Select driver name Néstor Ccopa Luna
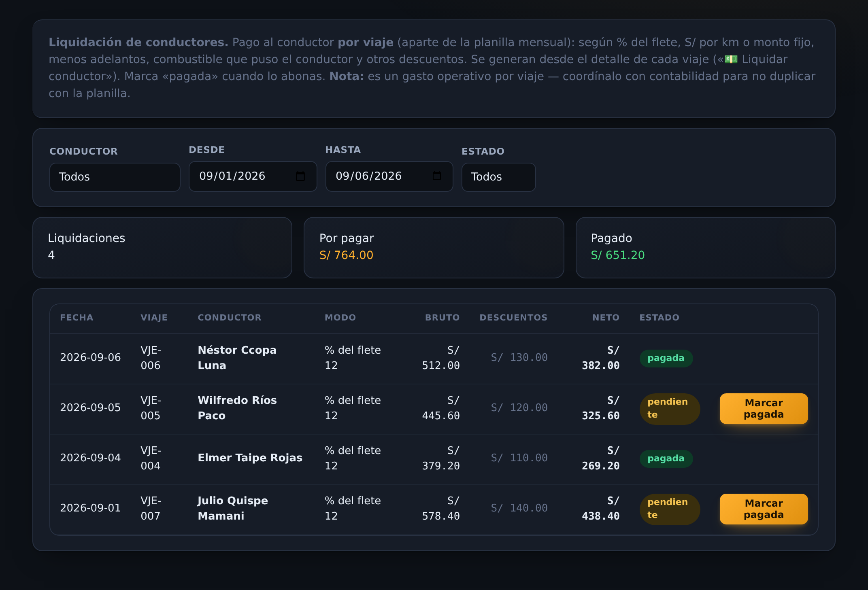This screenshot has width=868, height=590. 237,358
